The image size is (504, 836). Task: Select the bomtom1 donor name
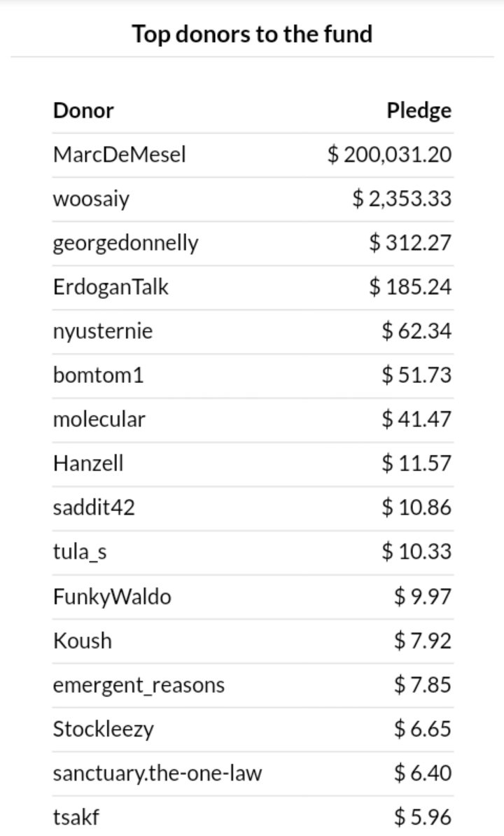click(x=99, y=375)
